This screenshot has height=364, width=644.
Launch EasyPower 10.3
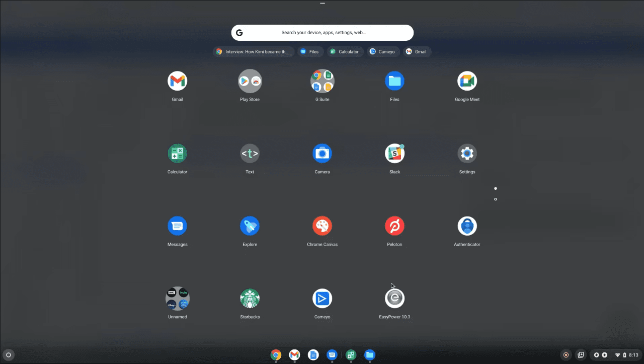394,299
